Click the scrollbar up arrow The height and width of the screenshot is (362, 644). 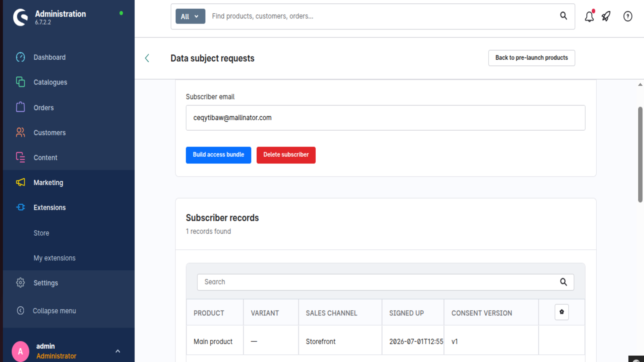[x=640, y=84]
